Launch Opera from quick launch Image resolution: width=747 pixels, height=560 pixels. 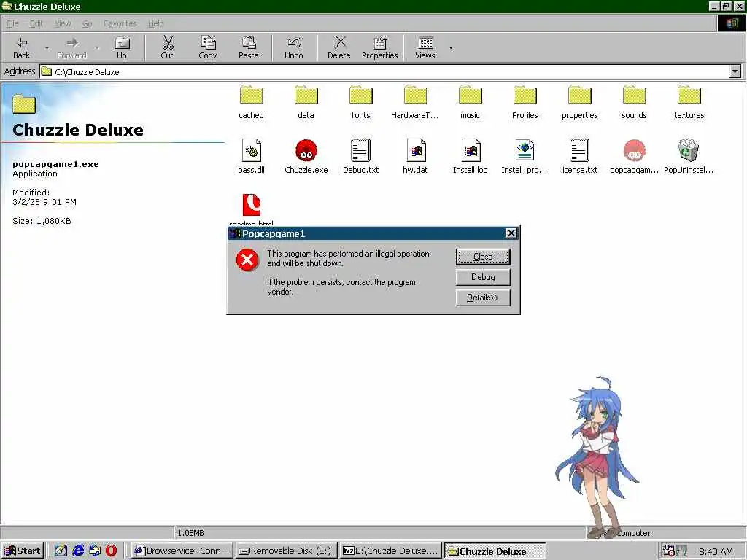(111, 551)
